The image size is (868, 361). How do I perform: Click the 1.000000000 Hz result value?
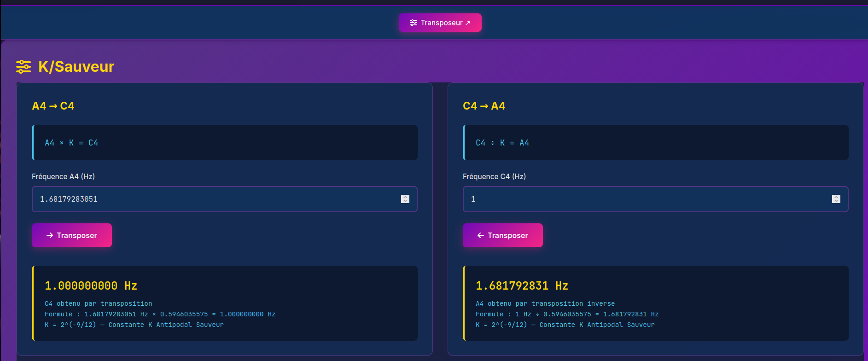(x=91, y=286)
